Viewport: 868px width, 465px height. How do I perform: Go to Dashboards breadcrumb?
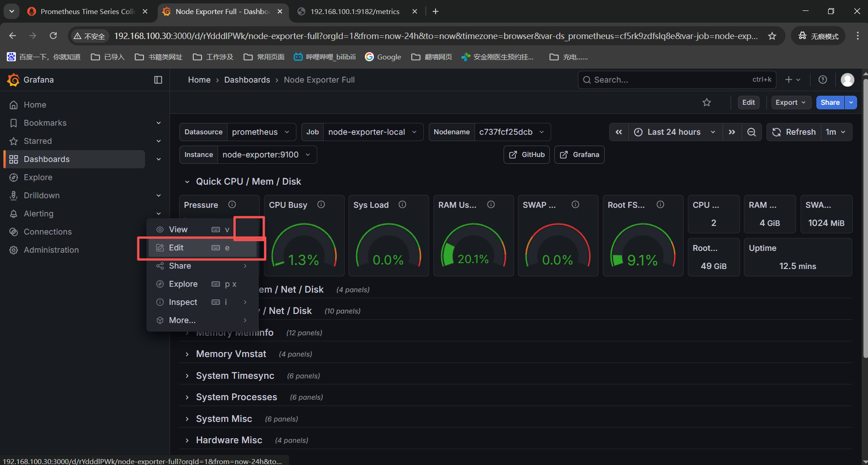pos(247,80)
